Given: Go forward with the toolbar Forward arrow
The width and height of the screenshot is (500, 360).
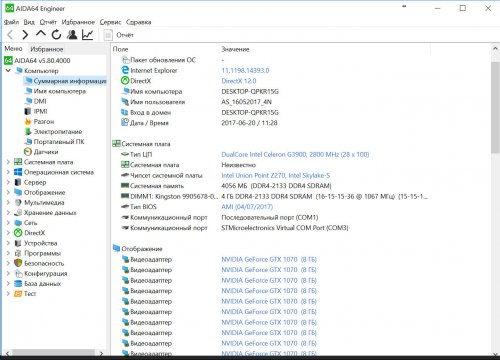Looking at the screenshot, I should click(25, 35).
